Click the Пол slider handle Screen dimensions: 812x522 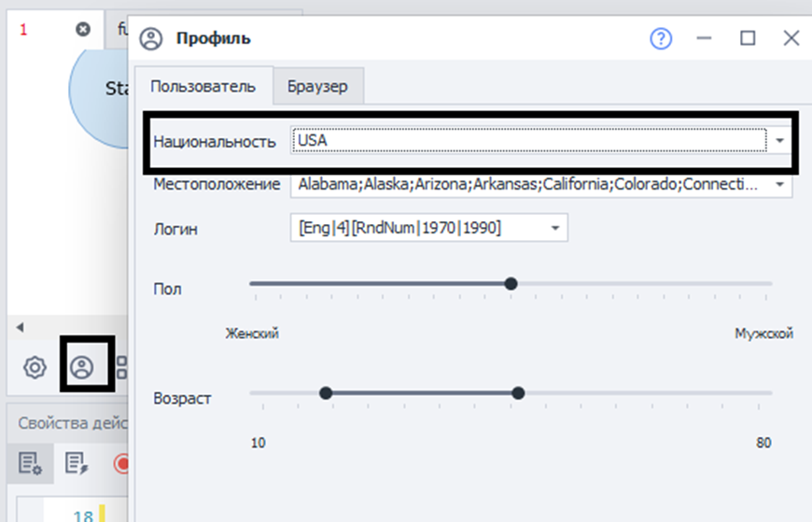pos(511,283)
